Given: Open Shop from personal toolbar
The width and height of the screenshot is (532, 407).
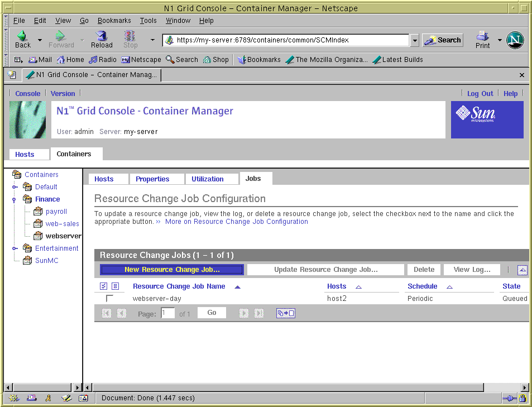Looking at the screenshot, I should click(216, 60).
